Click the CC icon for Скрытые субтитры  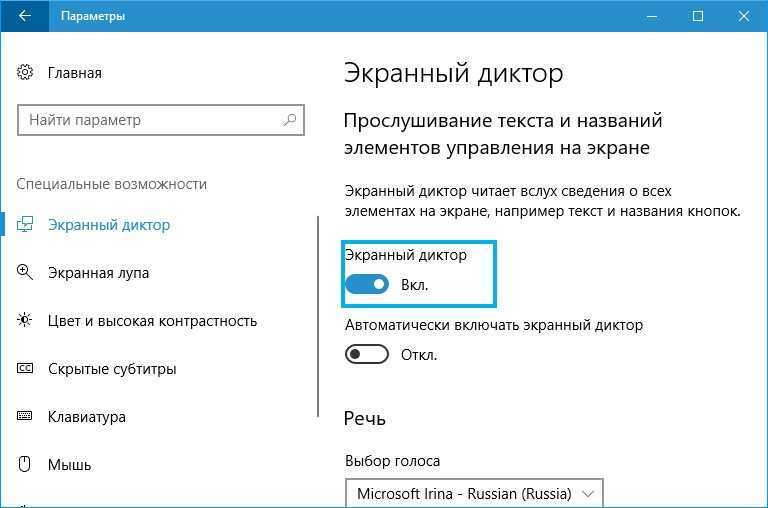click(x=24, y=368)
